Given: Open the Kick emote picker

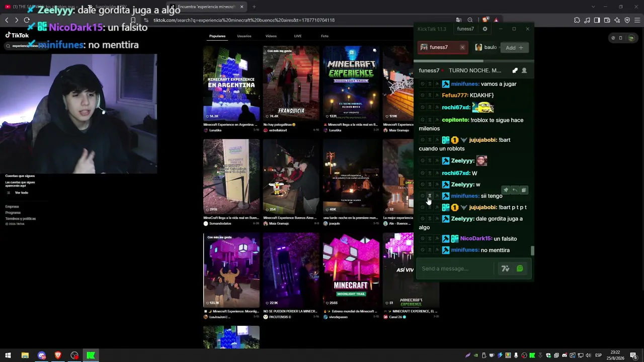Looking at the screenshot, I should [520, 268].
